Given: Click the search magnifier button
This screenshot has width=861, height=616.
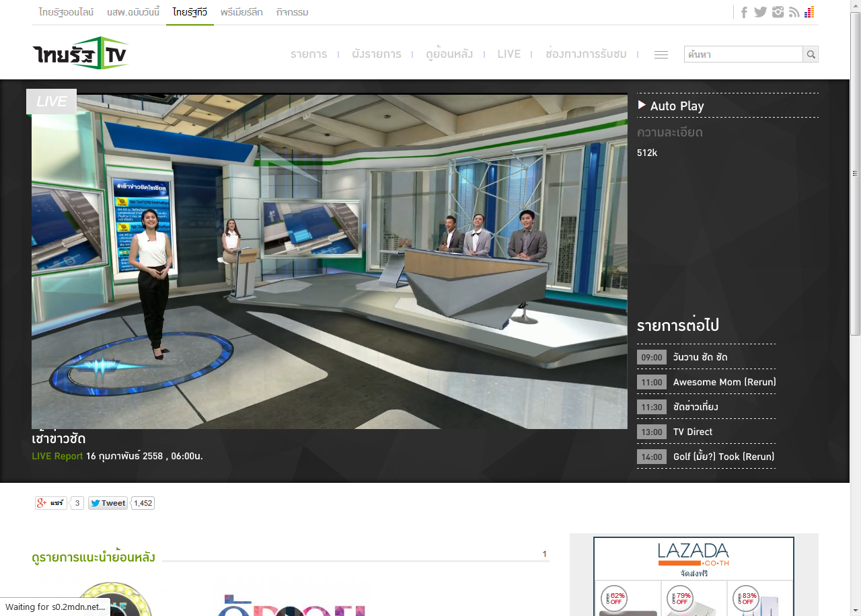Looking at the screenshot, I should pyautogui.click(x=811, y=54).
